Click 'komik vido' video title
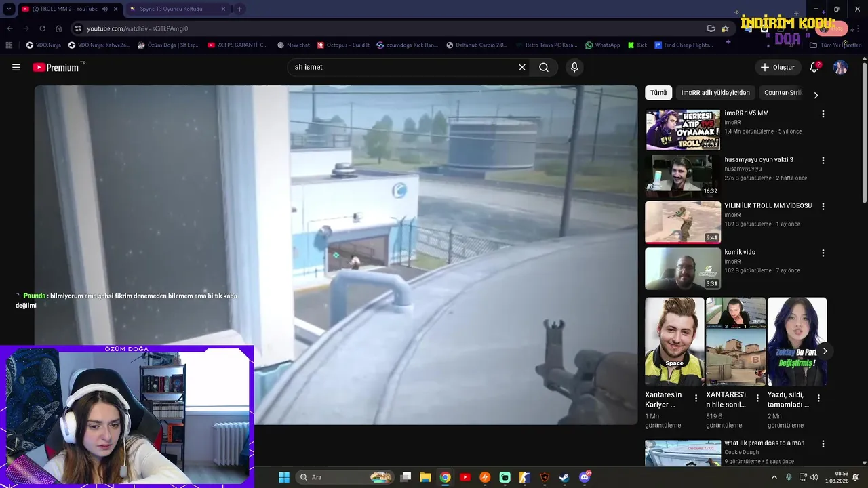The width and height of the screenshot is (868, 488). coord(740,252)
